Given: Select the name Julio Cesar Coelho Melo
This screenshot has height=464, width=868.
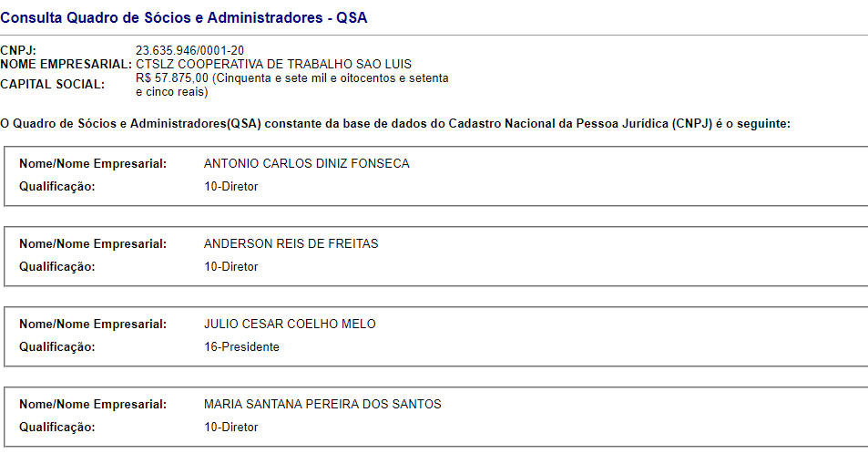Looking at the screenshot, I should coord(290,325).
